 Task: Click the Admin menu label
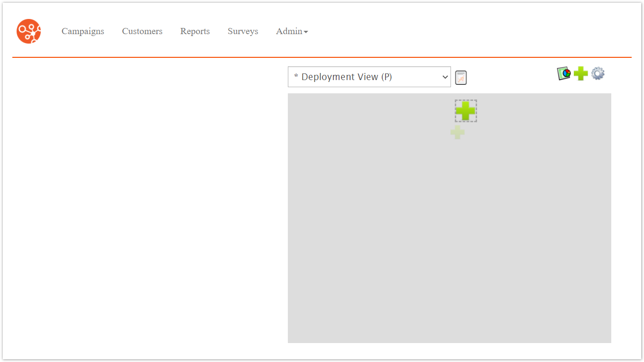point(288,31)
